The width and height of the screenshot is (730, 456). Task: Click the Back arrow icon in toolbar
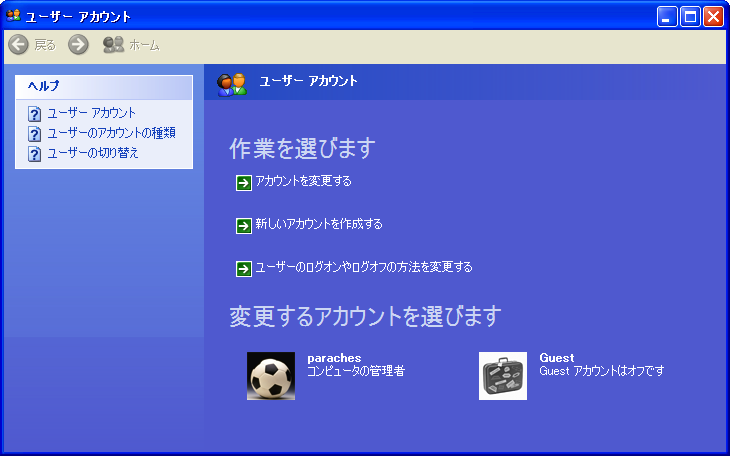[19, 45]
